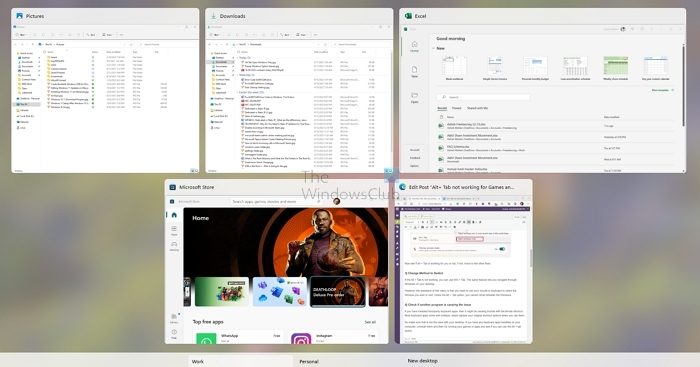Click the New desktop button
This screenshot has width=700, height=367.
[422, 360]
